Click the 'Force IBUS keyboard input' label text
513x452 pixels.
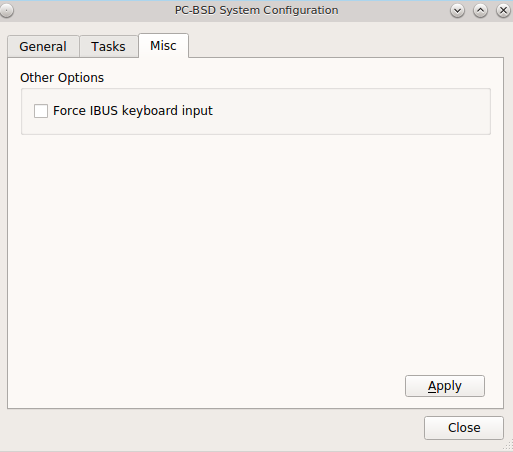click(x=133, y=111)
